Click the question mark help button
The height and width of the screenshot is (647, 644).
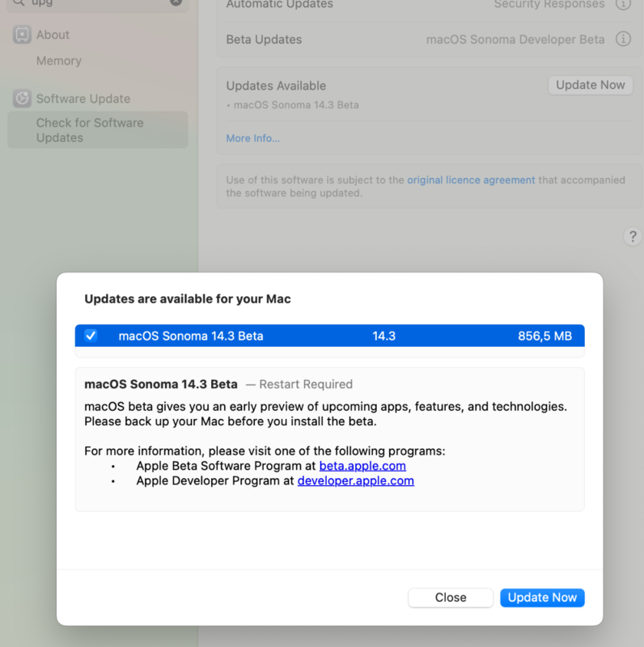(x=633, y=236)
